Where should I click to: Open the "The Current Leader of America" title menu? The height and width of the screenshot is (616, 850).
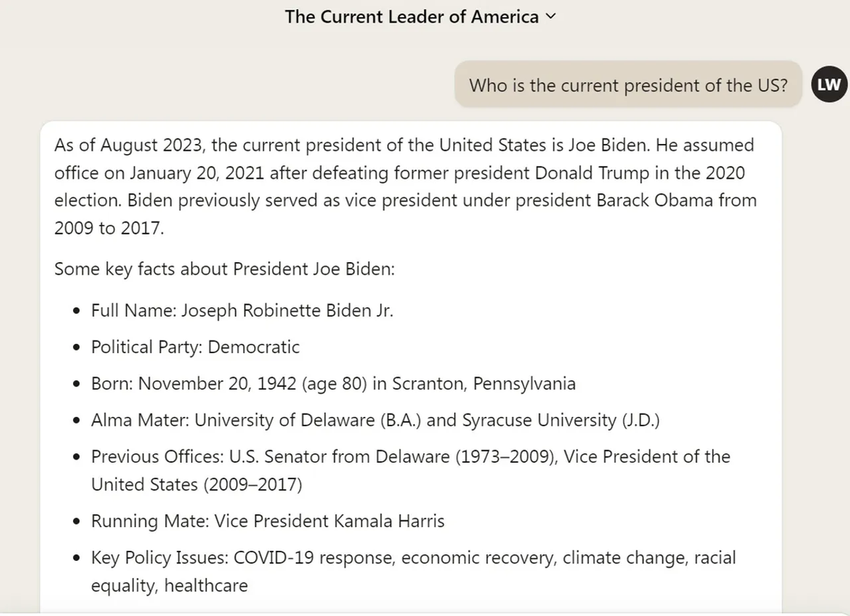point(412,17)
